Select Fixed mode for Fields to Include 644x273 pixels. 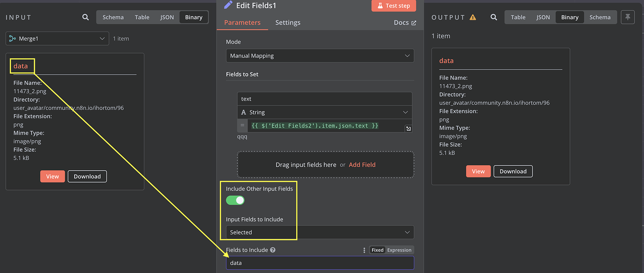coord(377,250)
